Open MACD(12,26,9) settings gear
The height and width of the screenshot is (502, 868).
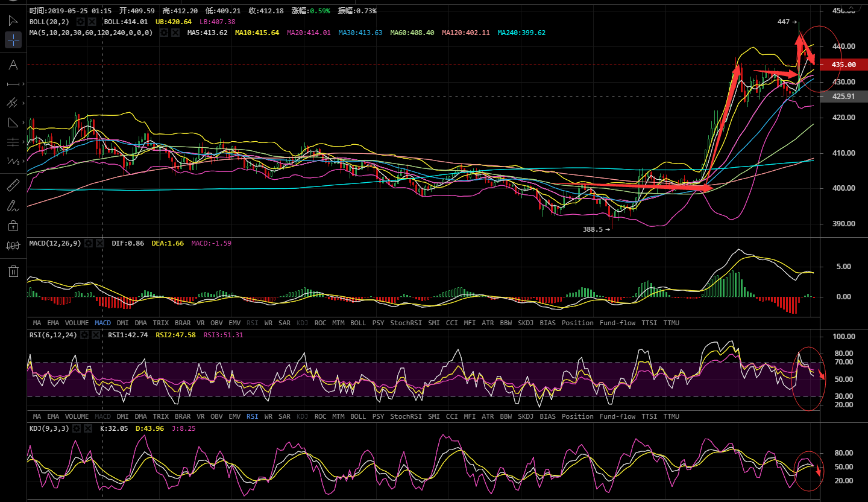click(88, 243)
